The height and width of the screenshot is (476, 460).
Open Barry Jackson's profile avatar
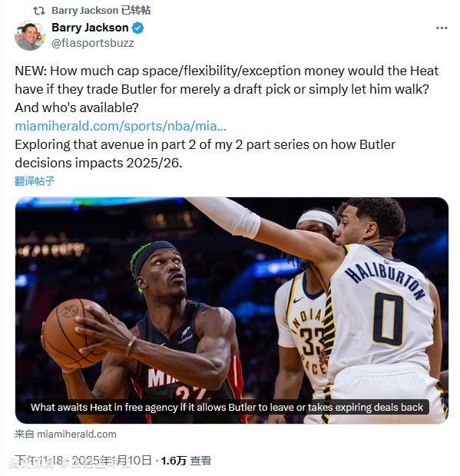pyautogui.click(x=30, y=35)
